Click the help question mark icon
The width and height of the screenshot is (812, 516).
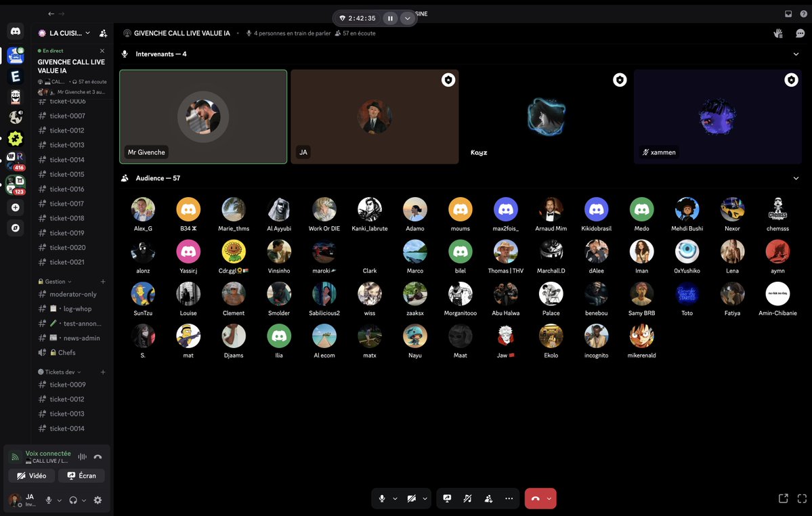click(803, 14)
